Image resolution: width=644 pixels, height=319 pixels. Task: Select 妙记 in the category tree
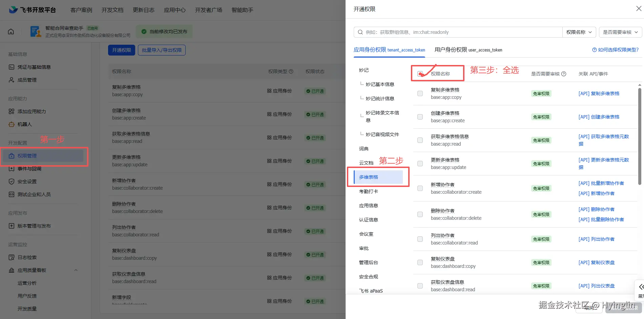(364, 70)
